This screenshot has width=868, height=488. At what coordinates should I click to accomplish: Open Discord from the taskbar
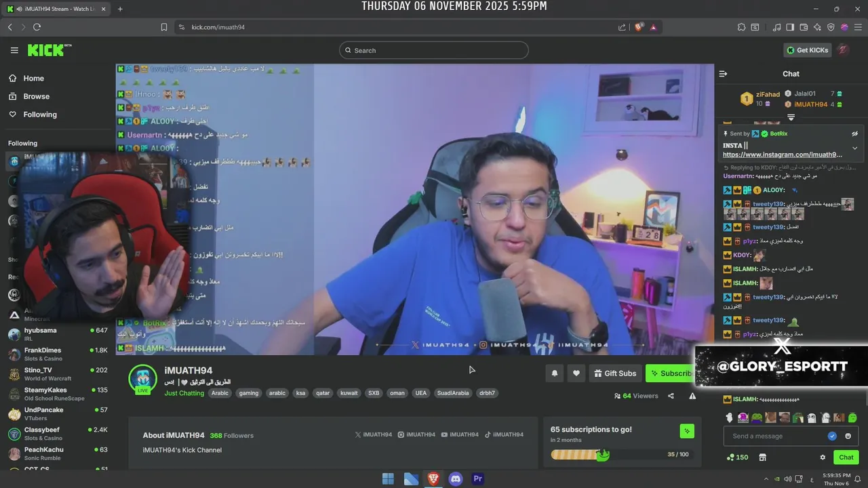[456, 479]
